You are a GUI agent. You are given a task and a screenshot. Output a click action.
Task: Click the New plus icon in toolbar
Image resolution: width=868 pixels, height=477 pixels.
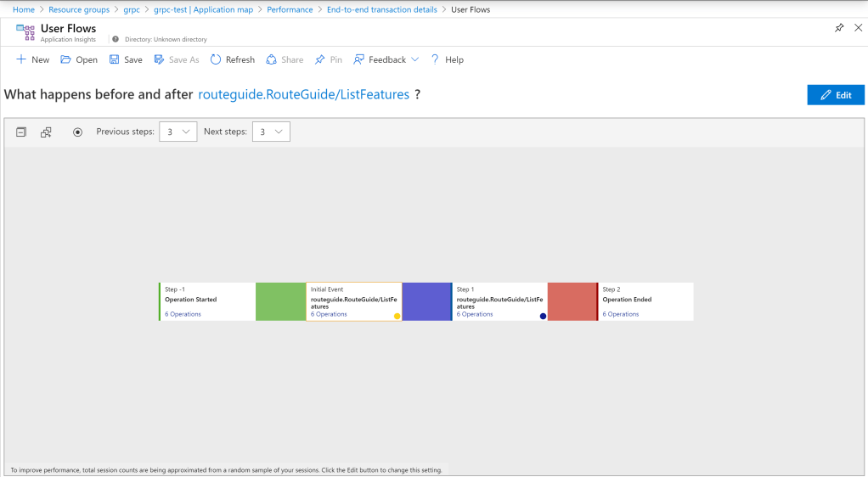(21, 59)
